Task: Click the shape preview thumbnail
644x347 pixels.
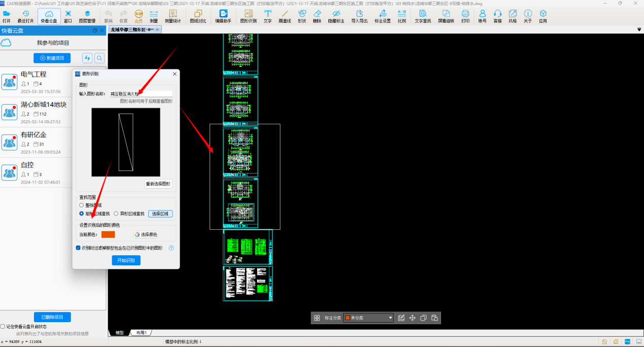Action: 126,142
